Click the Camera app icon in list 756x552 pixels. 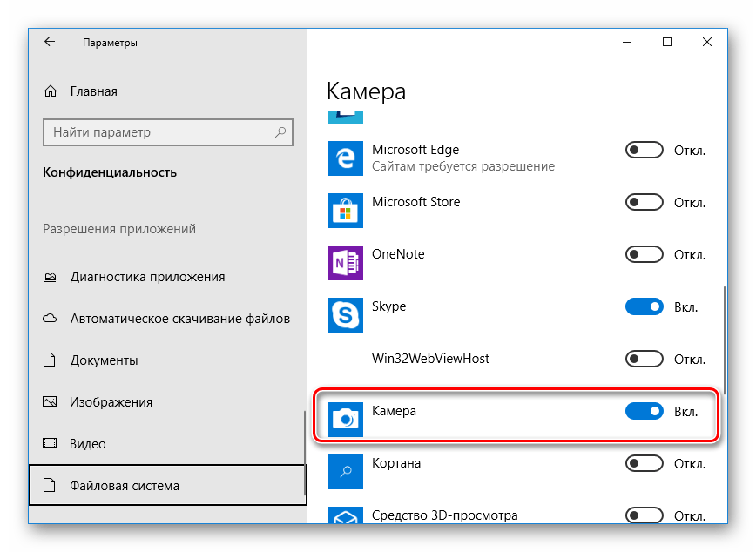tap(346, 420)
